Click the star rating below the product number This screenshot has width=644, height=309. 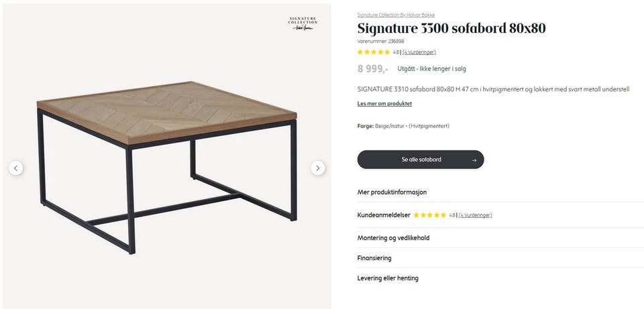click(x=374, y=52)
